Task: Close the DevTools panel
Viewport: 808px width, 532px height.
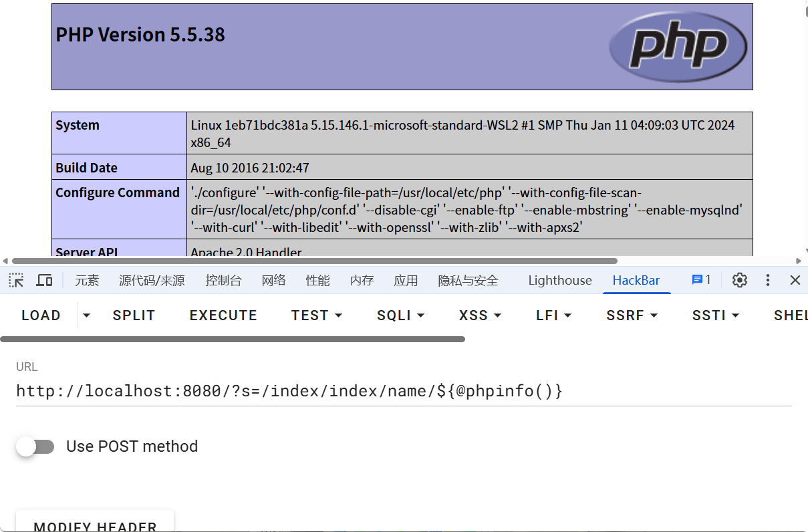Action: (x=795, y=280)
